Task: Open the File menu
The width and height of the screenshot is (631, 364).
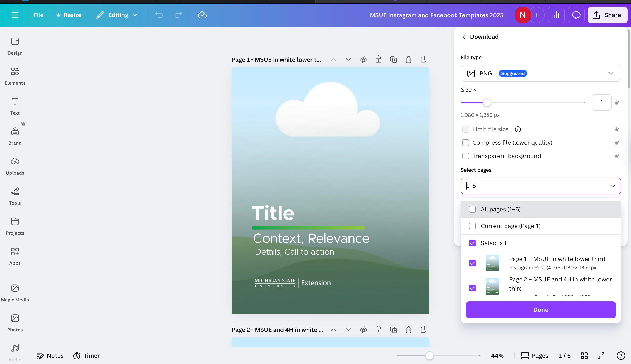Action: point(38,15)
